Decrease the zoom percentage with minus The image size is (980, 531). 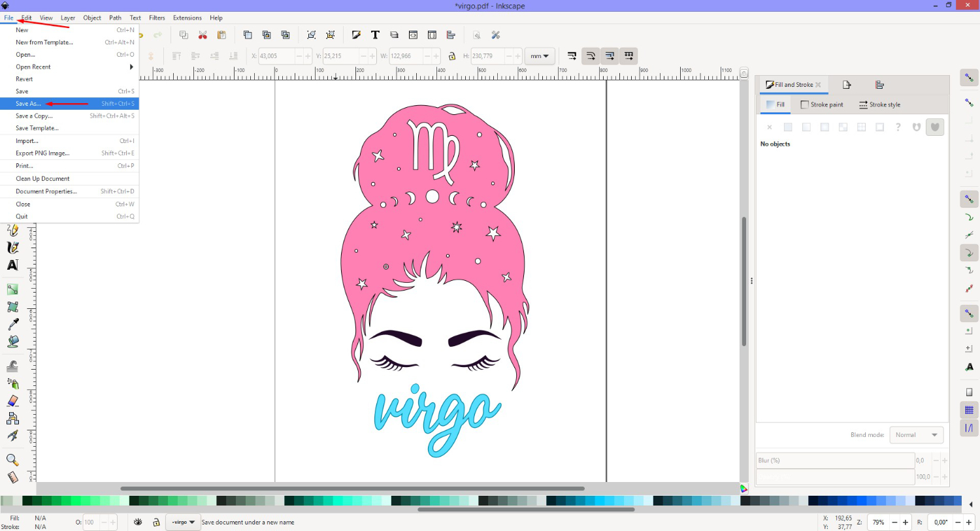[895, 523]
